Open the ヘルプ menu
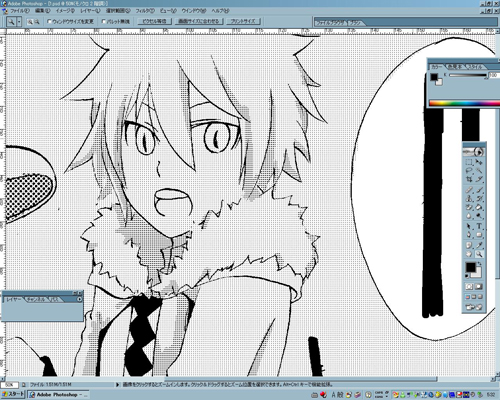 (220, 11)
